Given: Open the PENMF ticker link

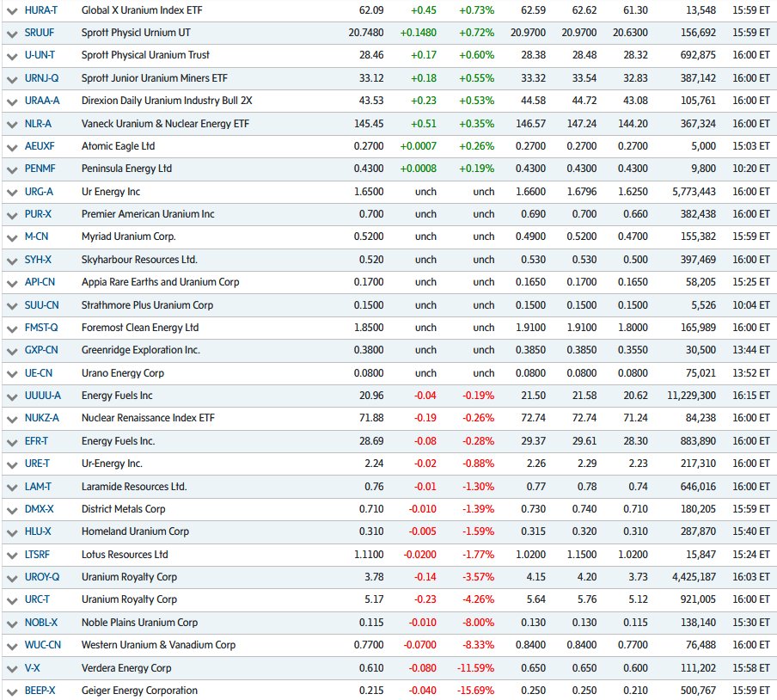Looking at the screenshot, I should coord(40,169).
